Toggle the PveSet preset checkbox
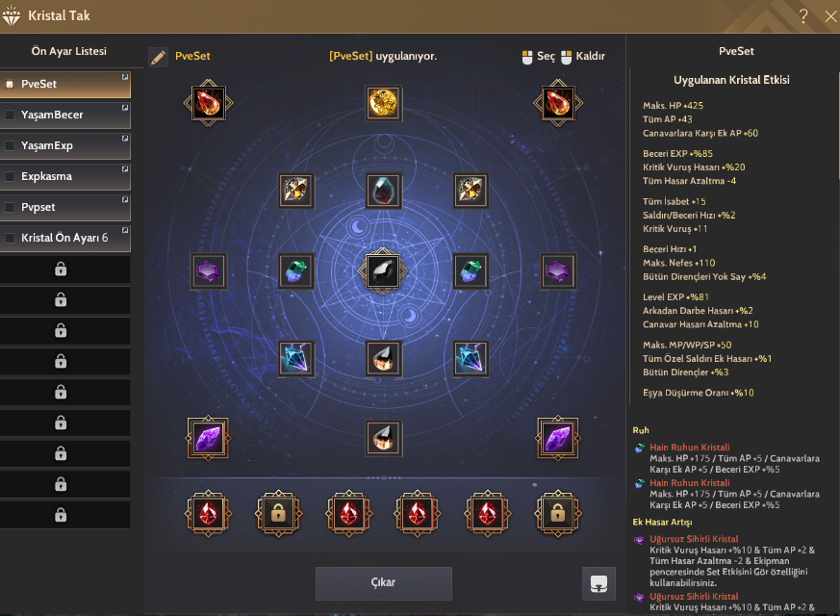Image resolution: width=840 pixels, height=616 pixels. pyautogui.click(x=10, y=84)
